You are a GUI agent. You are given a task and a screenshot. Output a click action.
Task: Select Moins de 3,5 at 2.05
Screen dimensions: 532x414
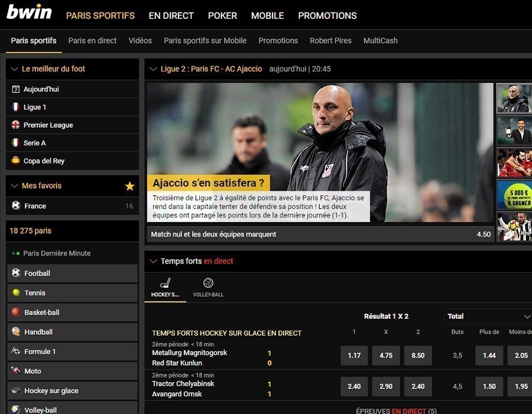pos(520,355)
